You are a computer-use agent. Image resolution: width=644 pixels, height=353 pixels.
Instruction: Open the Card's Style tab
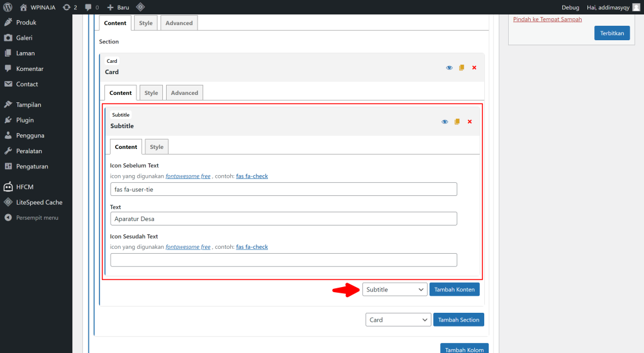click(151, 93)
